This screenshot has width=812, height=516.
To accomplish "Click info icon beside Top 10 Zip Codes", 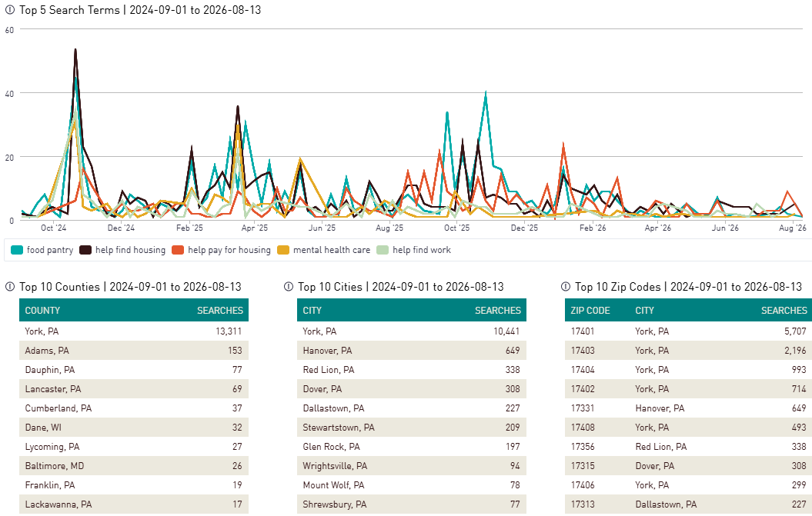I will [566, 287].
